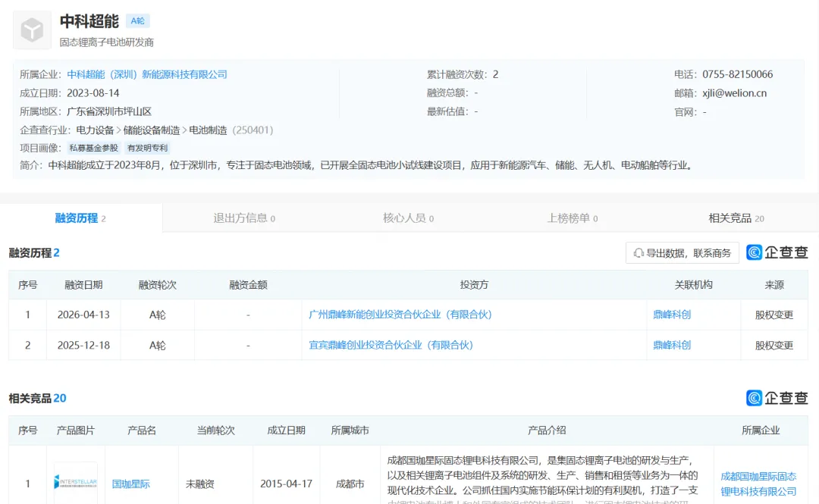This screenshot has width=819, height=504.
Task: Click the 所属企业 column header in competitors table
Action: (x=761, y=430)
